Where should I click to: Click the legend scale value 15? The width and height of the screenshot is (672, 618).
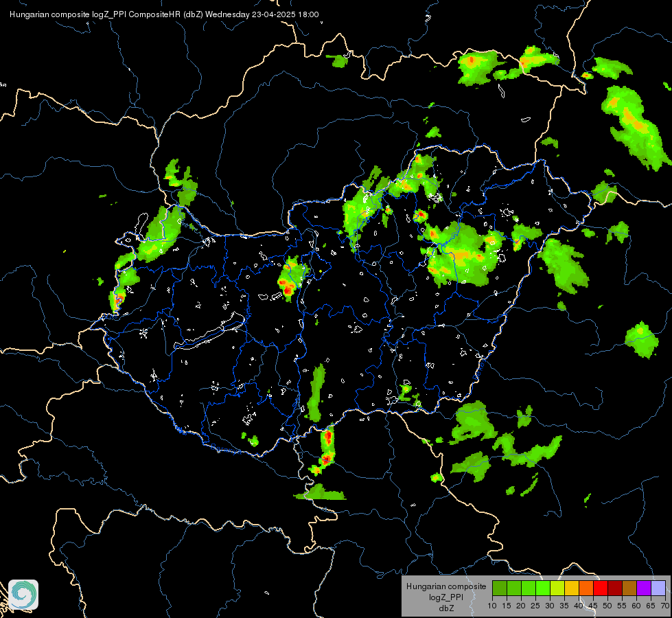click(x=507, y=606)
